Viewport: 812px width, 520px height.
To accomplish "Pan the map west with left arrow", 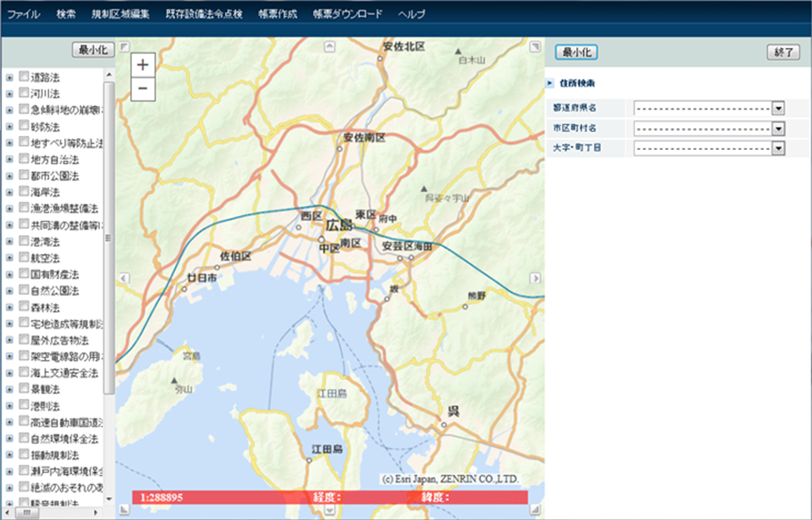I will point(124,278).
